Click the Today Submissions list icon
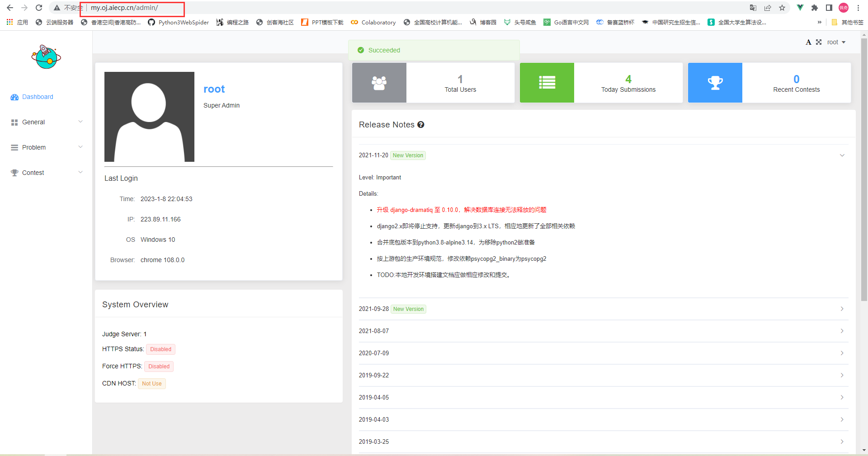This screenshot has width=868, height=456. pos(547,83)
